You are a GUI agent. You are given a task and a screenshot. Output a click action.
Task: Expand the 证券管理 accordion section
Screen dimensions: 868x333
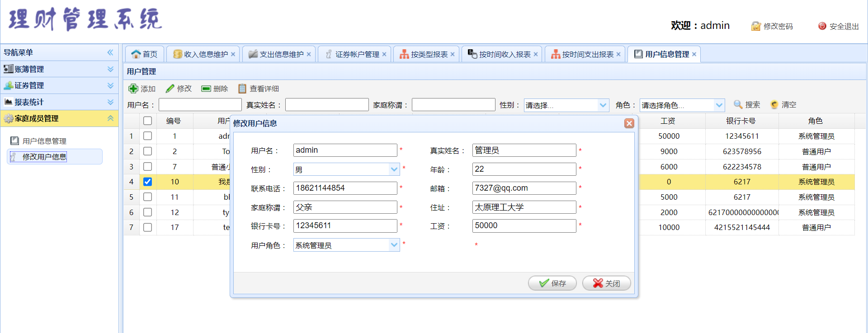[x=110, y=85]
